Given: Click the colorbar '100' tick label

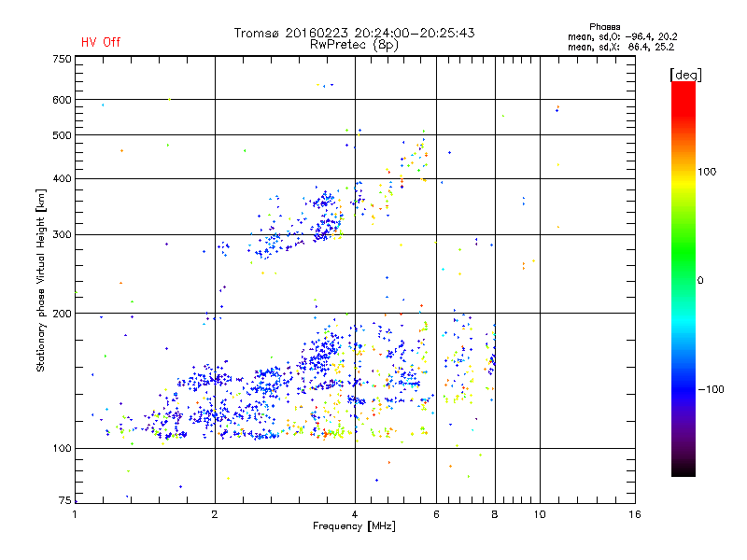Looking at the screenshot, I should tap(707, 172).
